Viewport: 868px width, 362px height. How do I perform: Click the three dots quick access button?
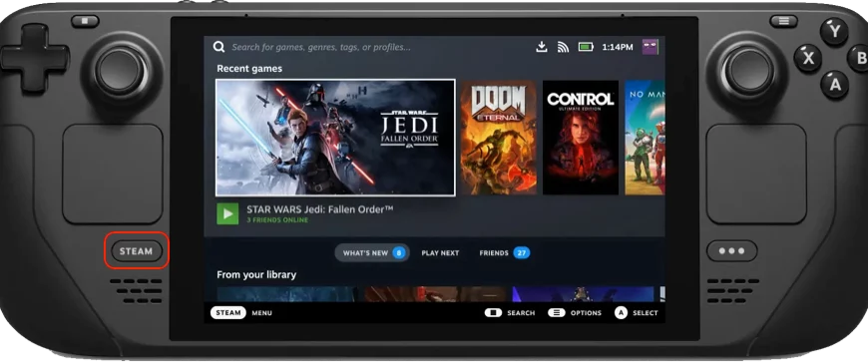coord(732,251)
